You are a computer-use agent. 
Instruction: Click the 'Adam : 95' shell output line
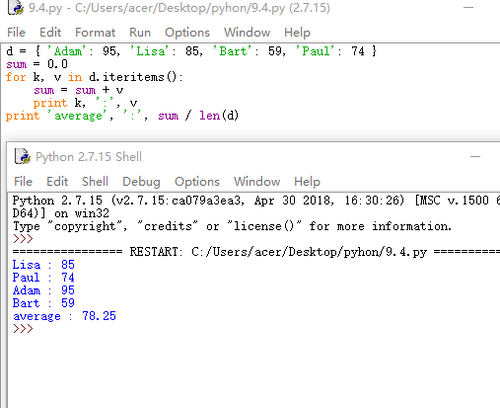click(x=43, y=290)
